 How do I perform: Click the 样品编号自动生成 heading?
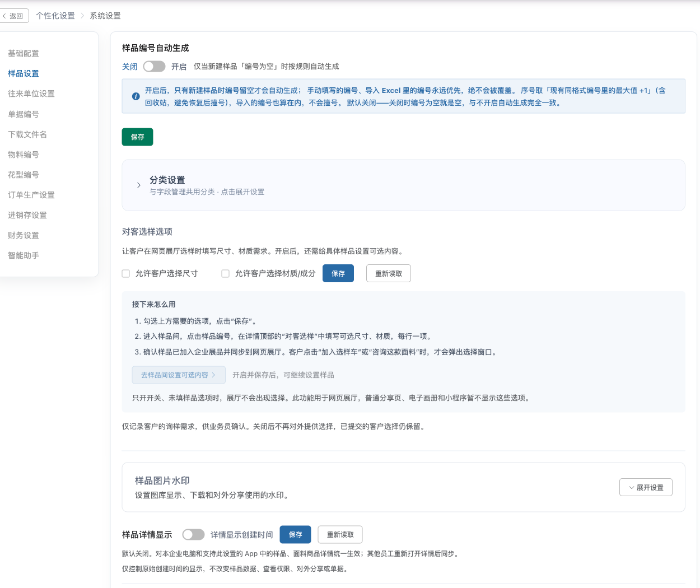pos(156,48)
